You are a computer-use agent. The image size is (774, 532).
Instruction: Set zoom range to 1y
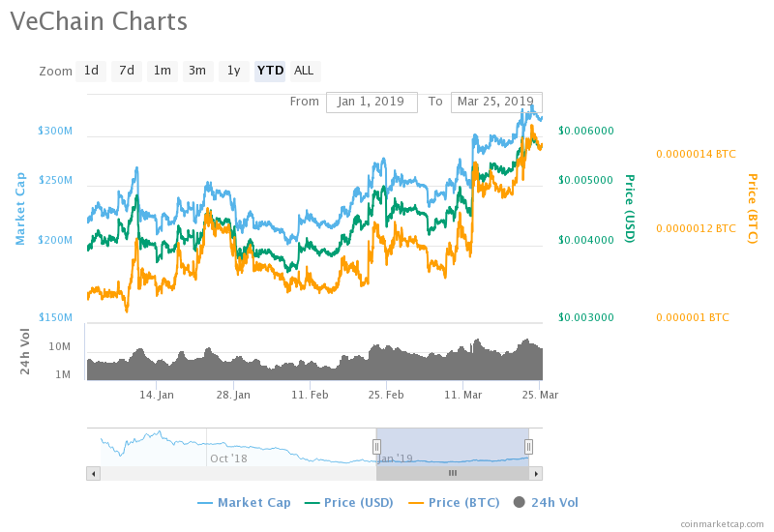click(233, 71)
